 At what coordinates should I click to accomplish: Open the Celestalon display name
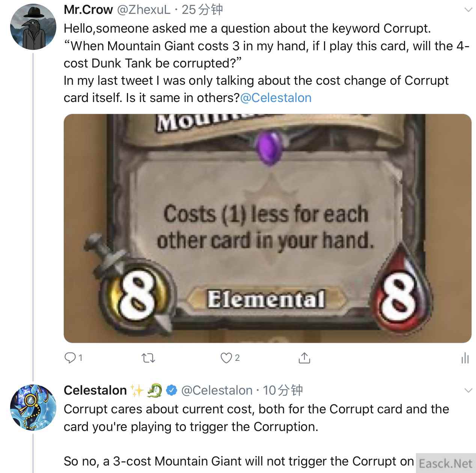pos(95,390)
